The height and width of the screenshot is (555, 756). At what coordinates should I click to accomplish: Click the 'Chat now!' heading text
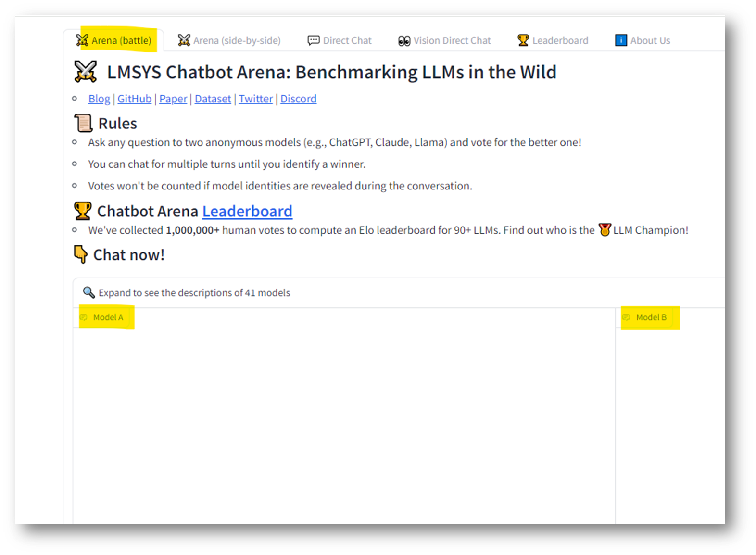click(129, 255)
